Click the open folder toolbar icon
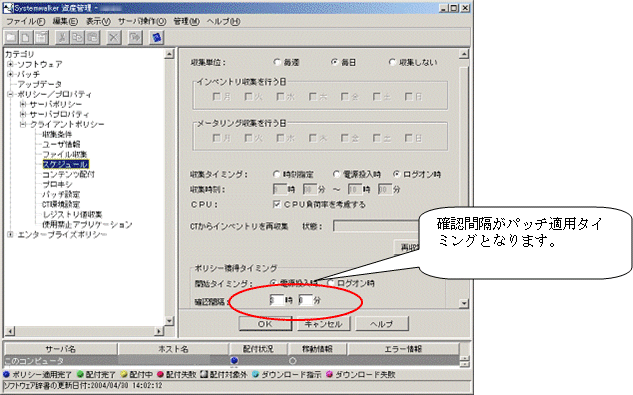 (11, 38)
